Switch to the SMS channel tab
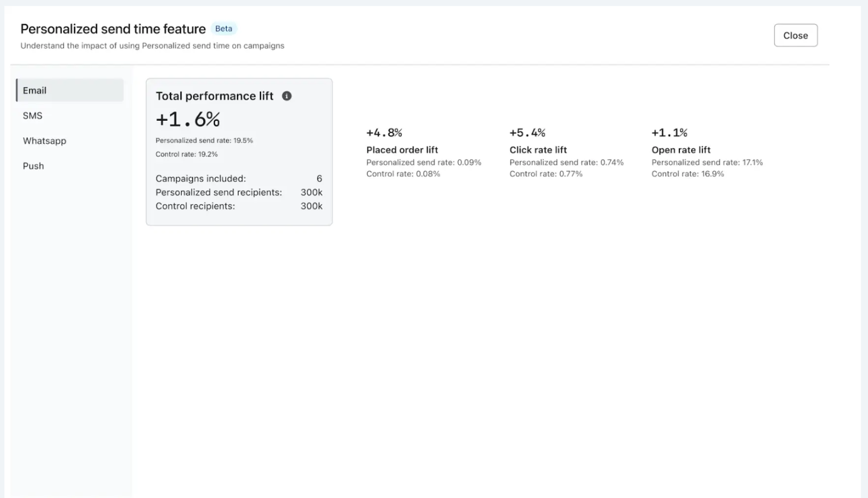This screenshot has height=498, width=868. point(33,115)
